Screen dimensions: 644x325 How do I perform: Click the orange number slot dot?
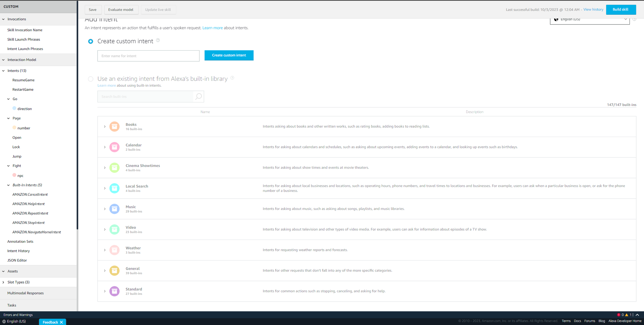[x=14, y=128]
